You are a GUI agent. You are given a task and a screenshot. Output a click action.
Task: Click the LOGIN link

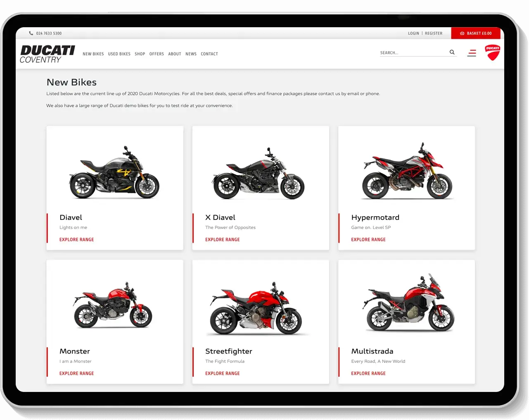(413, 33)
